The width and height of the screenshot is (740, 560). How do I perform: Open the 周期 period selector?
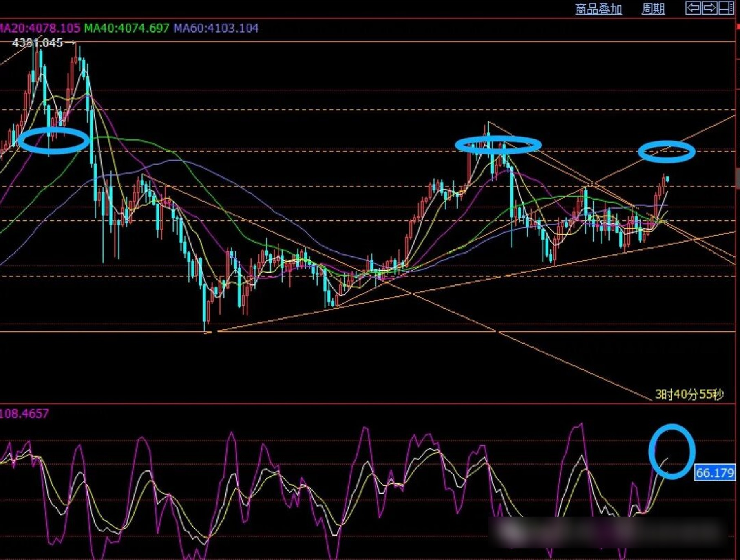pyautogui.click(x=653, y=9)
